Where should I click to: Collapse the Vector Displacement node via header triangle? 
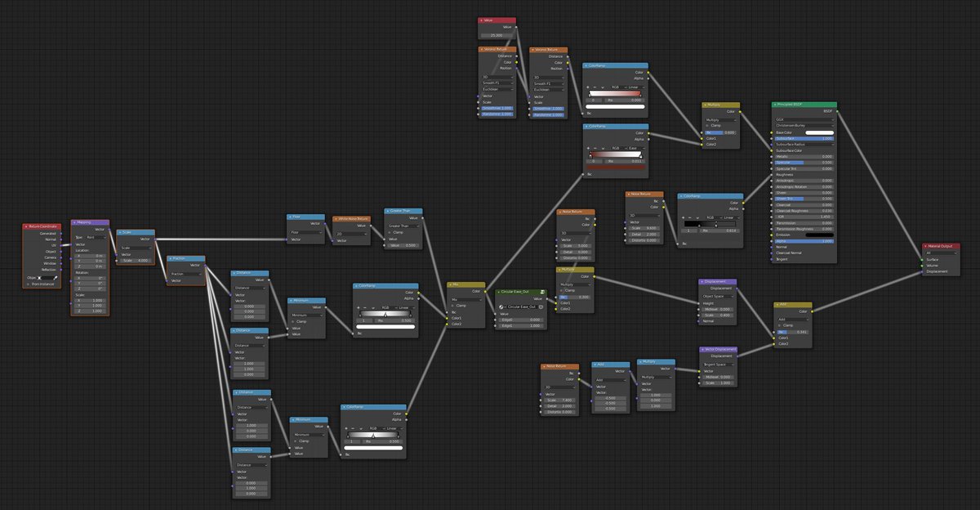(702, 350)
